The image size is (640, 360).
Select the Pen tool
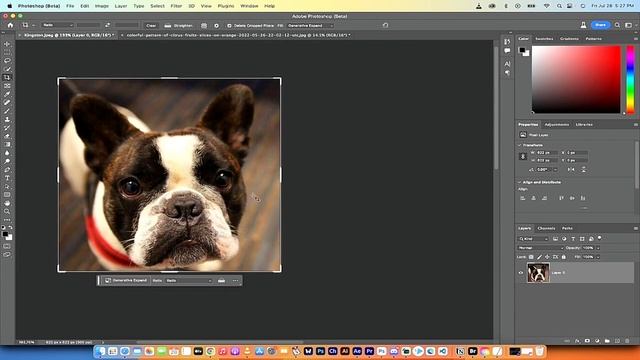pyautogui.click(x=7, y=170)
